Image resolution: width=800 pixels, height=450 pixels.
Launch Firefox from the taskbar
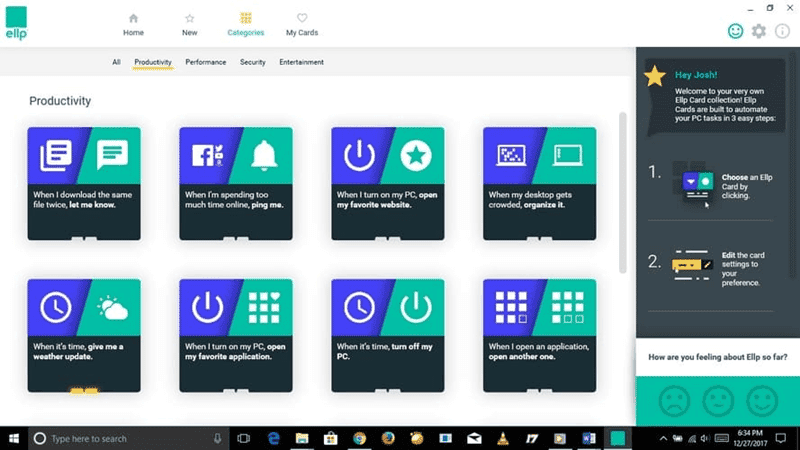(x=388, y=438)
